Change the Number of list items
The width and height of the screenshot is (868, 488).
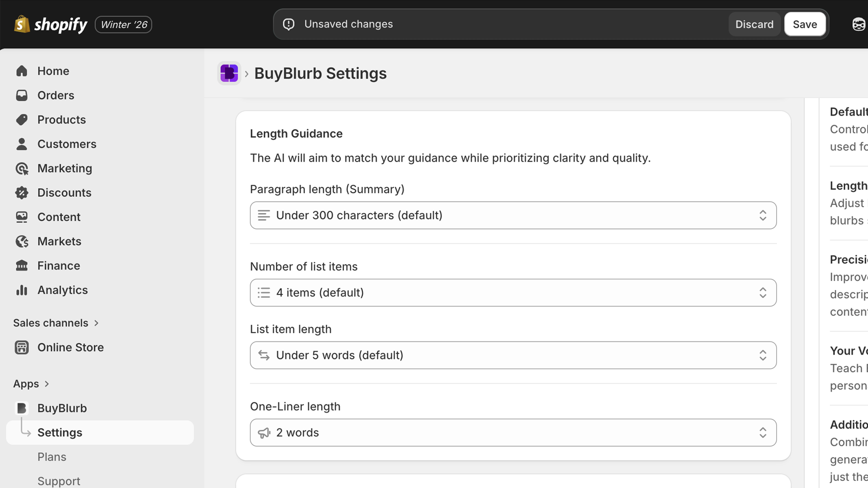(x=513, y=292)
